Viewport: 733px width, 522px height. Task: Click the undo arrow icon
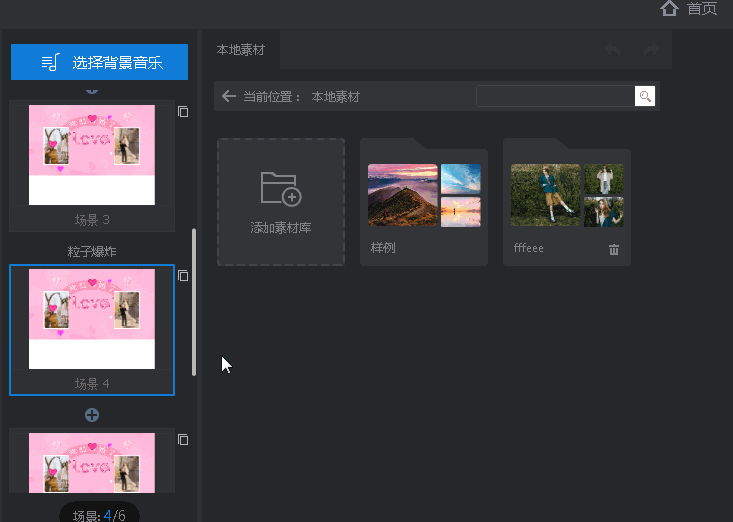point(612,49)
